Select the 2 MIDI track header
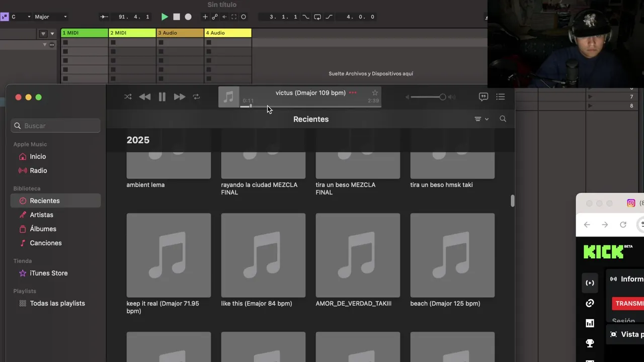644x362 pixels. (132, 33)
